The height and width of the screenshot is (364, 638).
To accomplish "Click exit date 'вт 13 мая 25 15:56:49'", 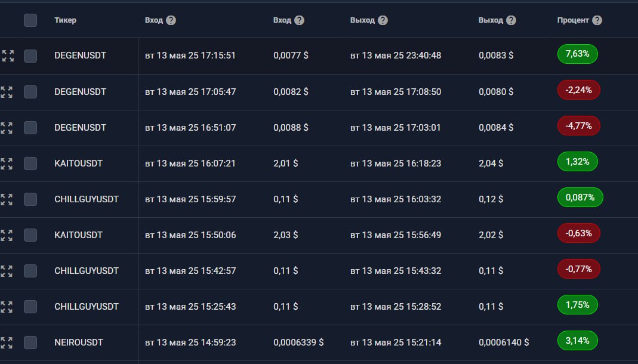I will (396, 235).
